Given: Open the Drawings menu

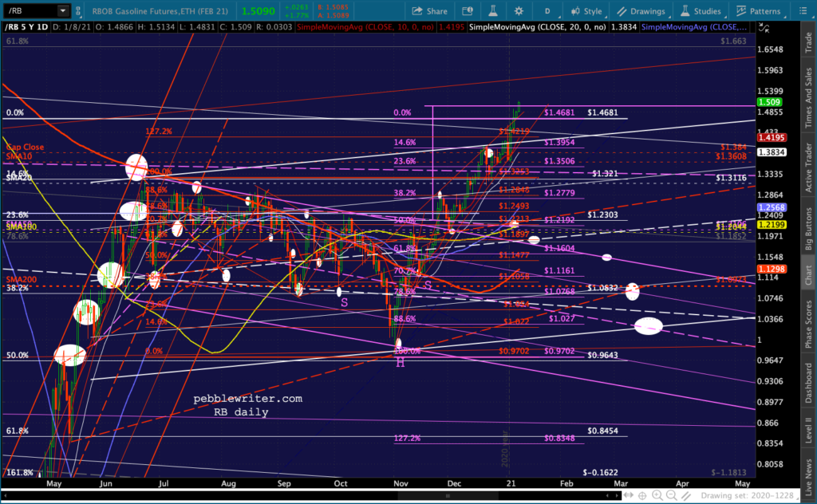Looking at the screenshot, I should click(x=642, y=11).
